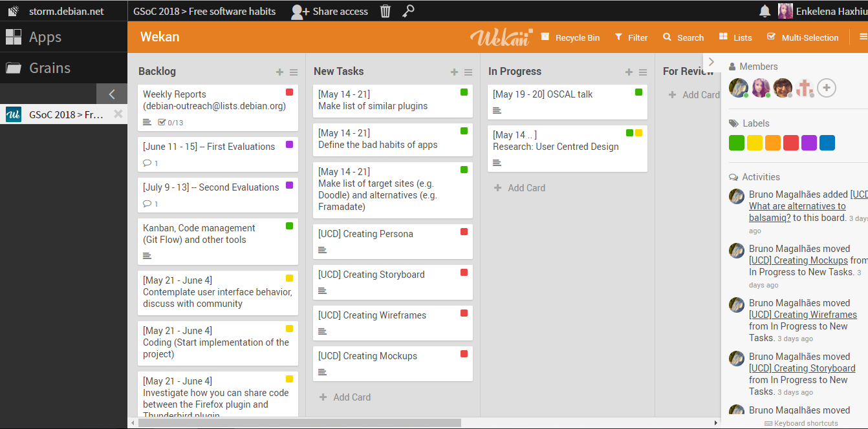Open the Filter panel
The image size is (868, 429).
coord(631,37)
